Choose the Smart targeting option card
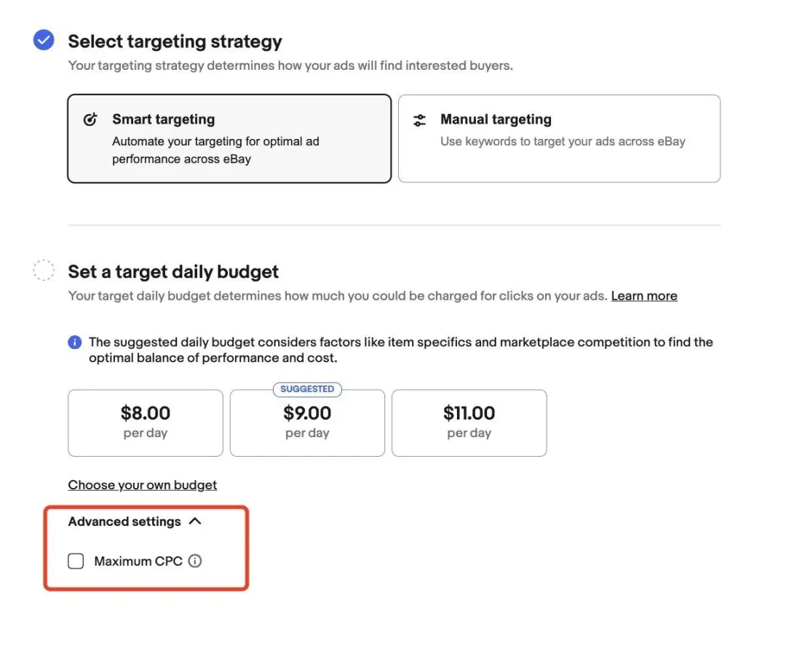Image resolution: width=786 pixels, height=672 pixels. [229, 138]
